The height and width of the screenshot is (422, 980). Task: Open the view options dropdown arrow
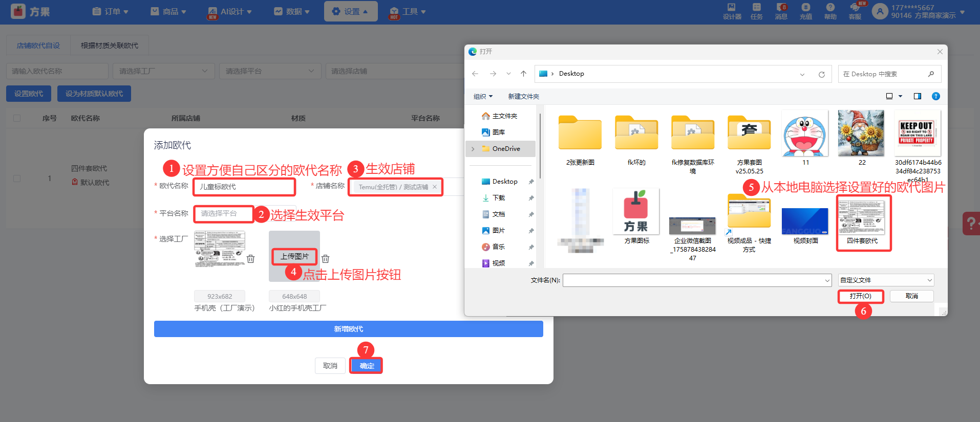(x=900, y=96)
